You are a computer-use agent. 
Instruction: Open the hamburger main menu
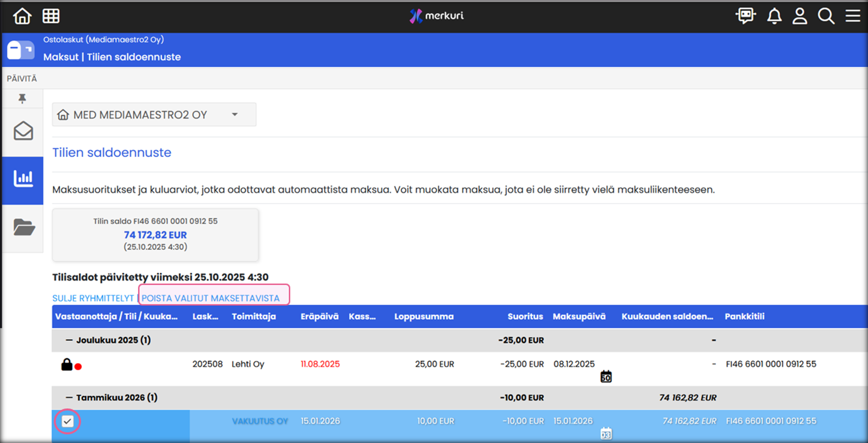[852, 16]
